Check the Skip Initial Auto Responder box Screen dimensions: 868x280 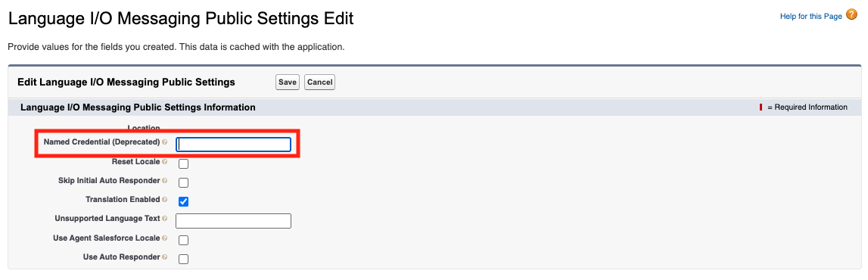pos(183,182)
